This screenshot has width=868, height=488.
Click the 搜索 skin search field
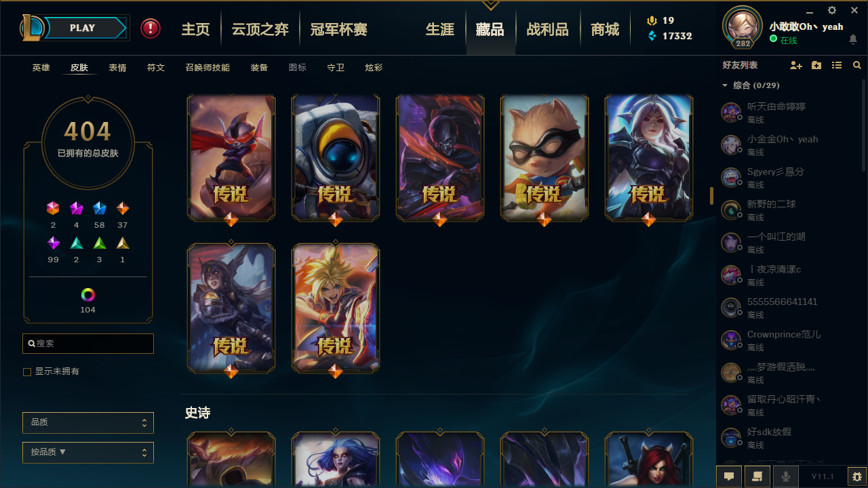tap(88, 344)
